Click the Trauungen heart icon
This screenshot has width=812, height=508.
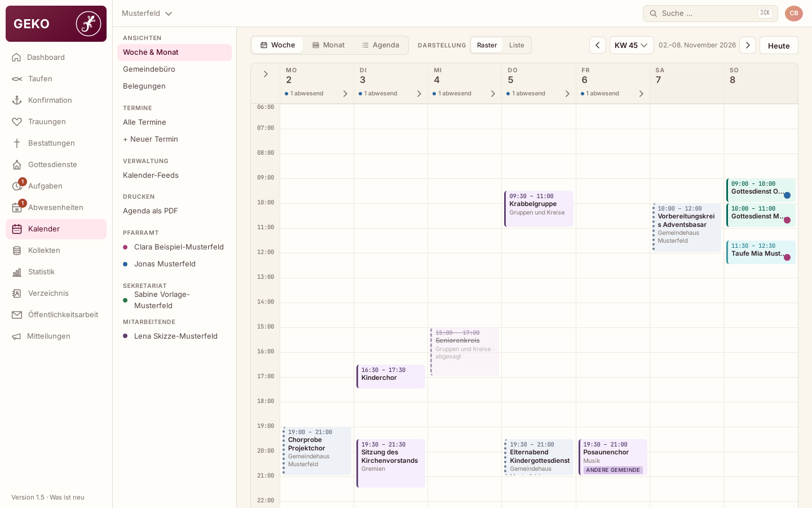pos(17,121)
